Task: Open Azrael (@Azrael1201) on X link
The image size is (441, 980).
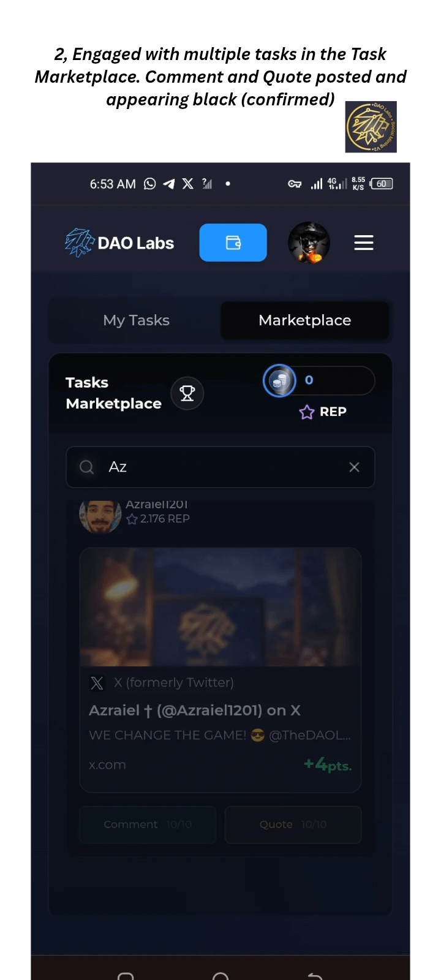Action: [x=195, y=710]
